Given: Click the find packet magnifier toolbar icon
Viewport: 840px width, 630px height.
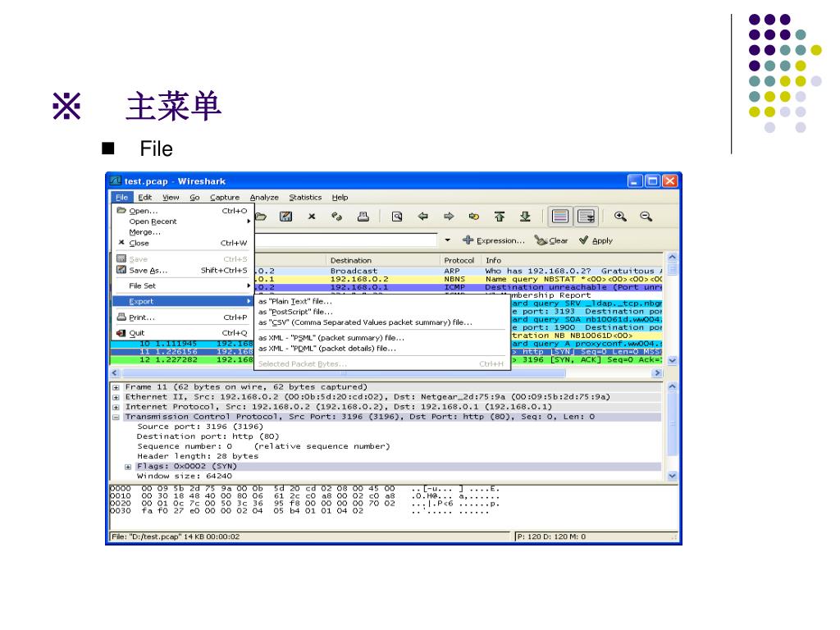Looking at the screenshot, I should click(x=397, y=217).
